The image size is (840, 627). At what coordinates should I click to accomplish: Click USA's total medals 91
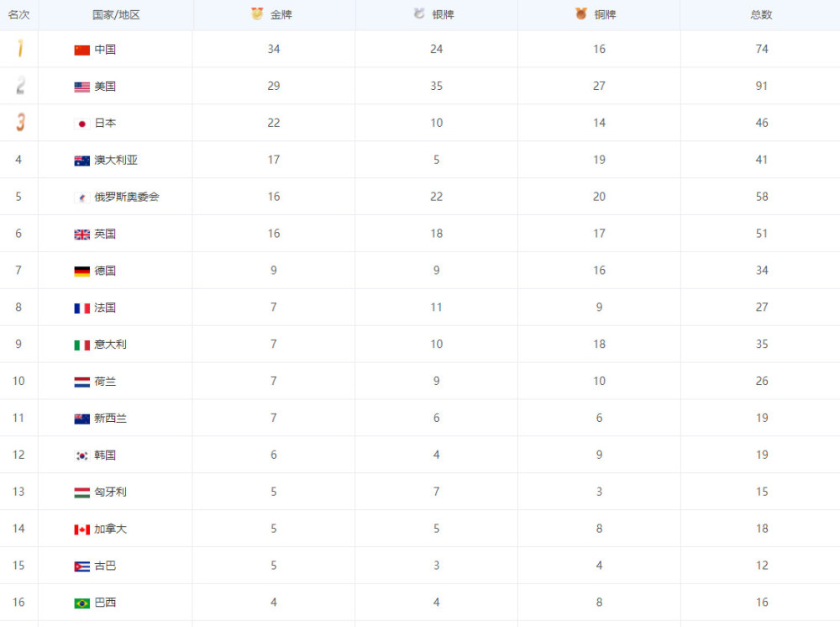[x=762, y=86]
